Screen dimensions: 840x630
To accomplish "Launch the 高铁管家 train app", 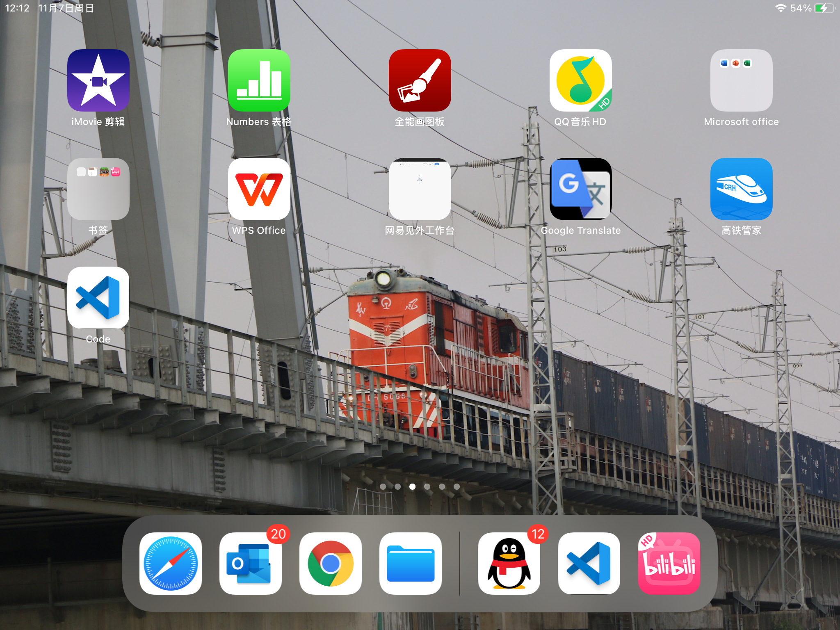I will pos(741,189).
